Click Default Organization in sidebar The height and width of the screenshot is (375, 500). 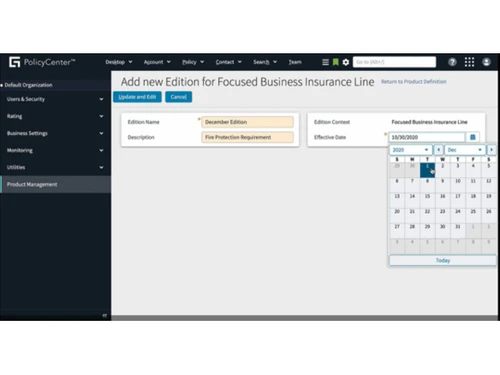point(28,85)
